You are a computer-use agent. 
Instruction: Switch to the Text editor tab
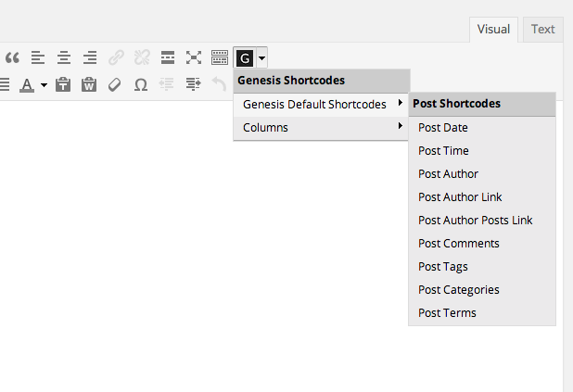coord(543,30)
